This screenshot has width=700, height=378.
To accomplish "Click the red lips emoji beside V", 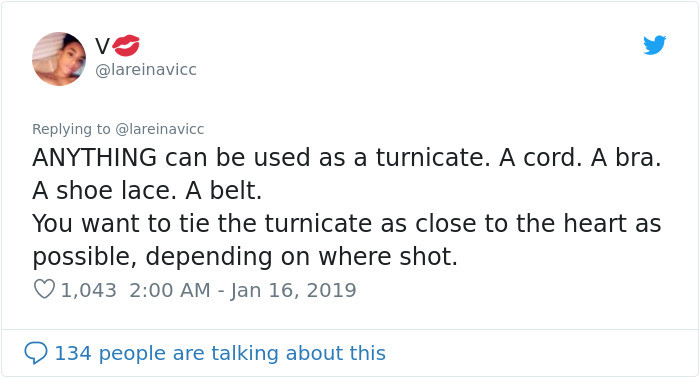I will [125, 46].
